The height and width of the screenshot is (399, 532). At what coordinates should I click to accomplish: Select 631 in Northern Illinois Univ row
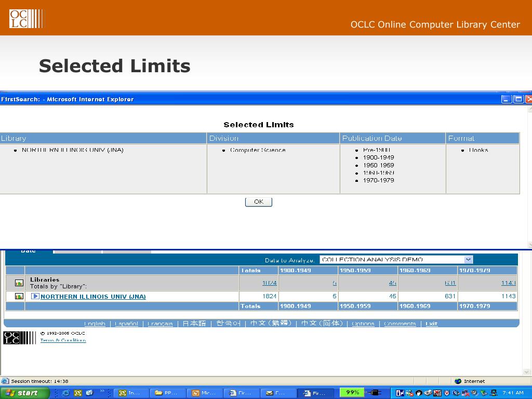(x=450, y=296)
